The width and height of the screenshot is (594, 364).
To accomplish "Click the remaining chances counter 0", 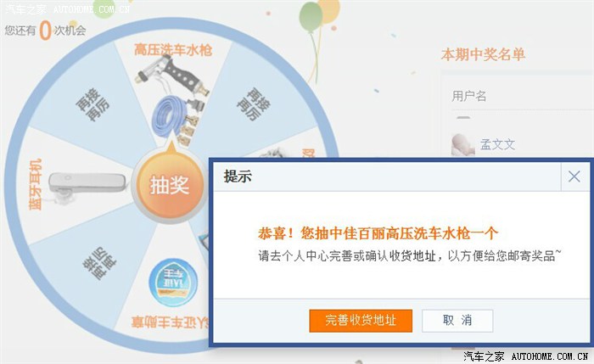I will [45, 30].
